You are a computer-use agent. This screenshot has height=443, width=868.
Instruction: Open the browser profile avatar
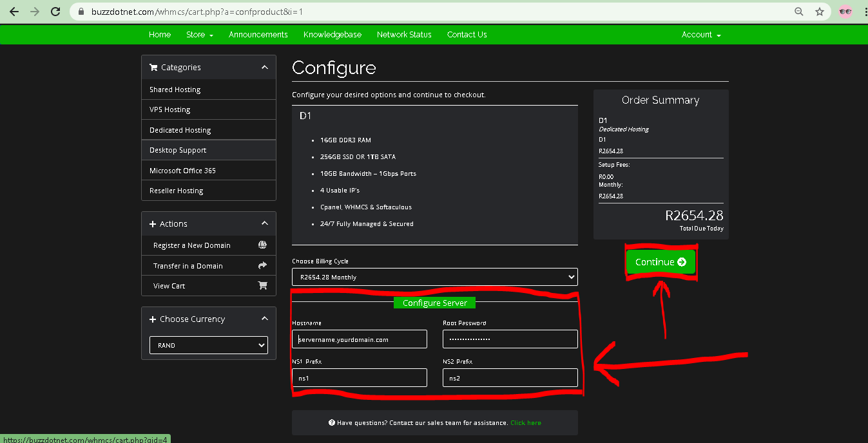(845, 12)
